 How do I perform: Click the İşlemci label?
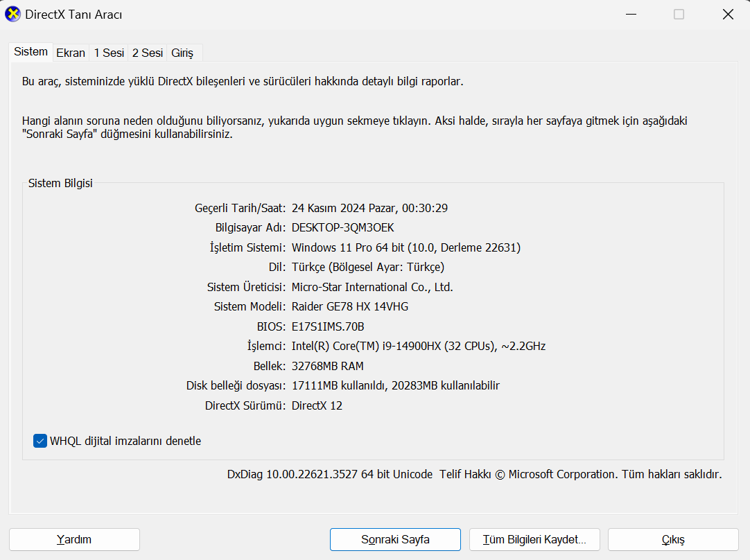266,347
